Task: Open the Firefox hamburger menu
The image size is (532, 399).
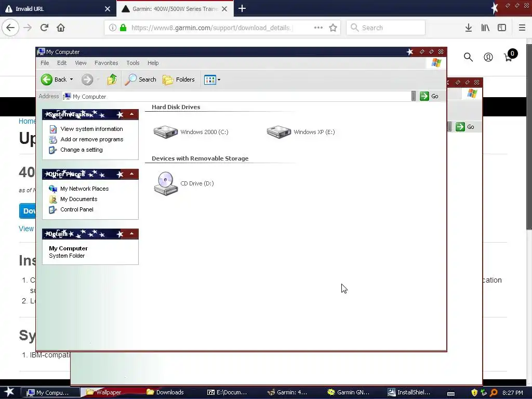Action: tap(522, 28)
